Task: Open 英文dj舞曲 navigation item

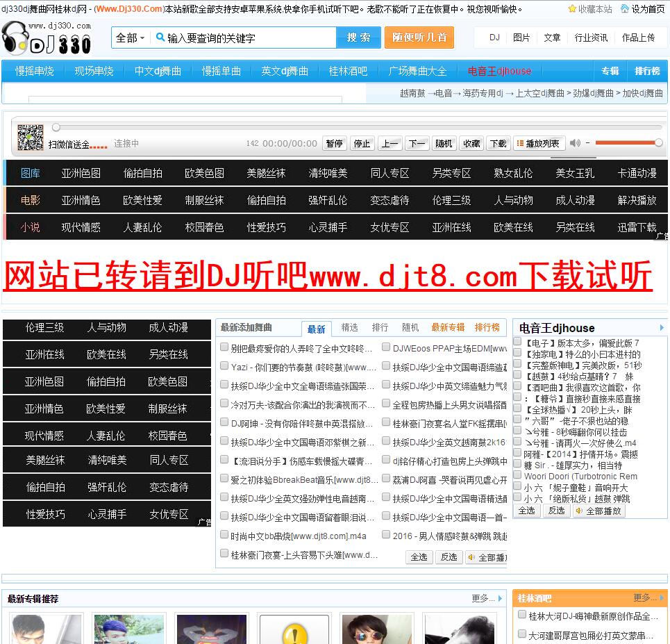Action: 285,71
